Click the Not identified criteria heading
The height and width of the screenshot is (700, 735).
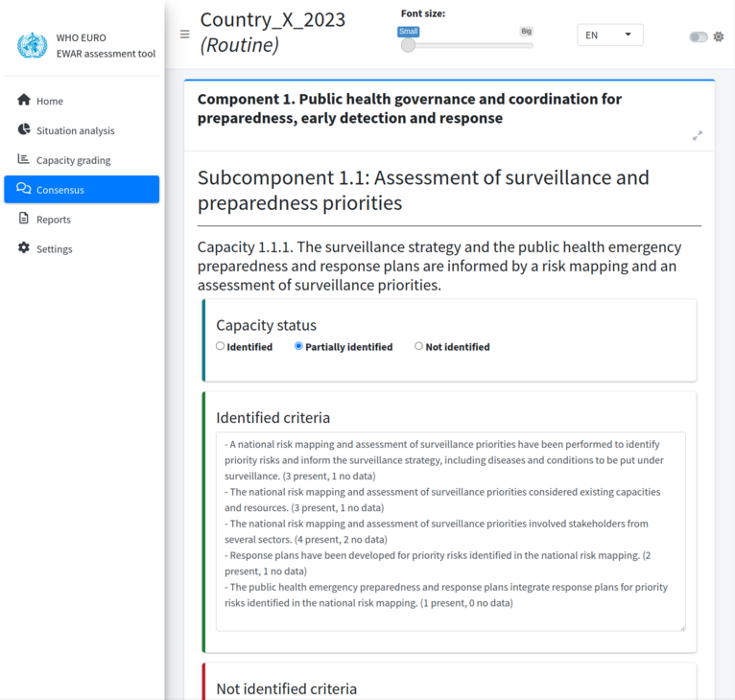click(286, 688)
